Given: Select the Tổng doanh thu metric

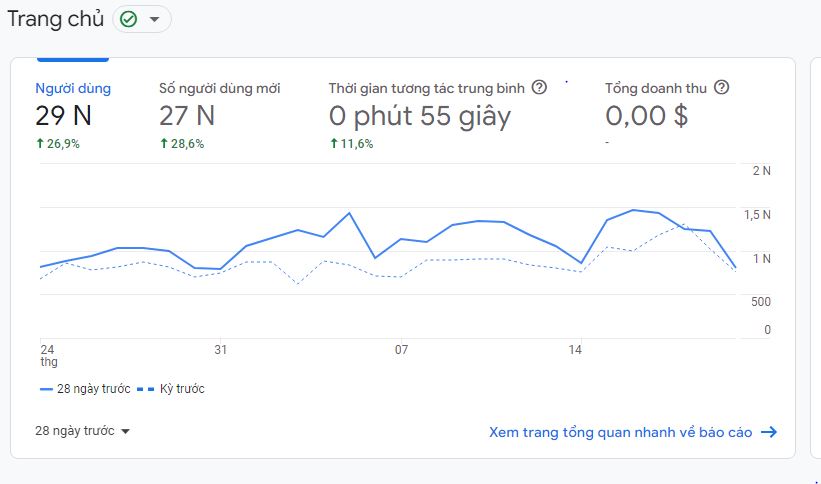Looking at the screenshot, I should point(655,88).
